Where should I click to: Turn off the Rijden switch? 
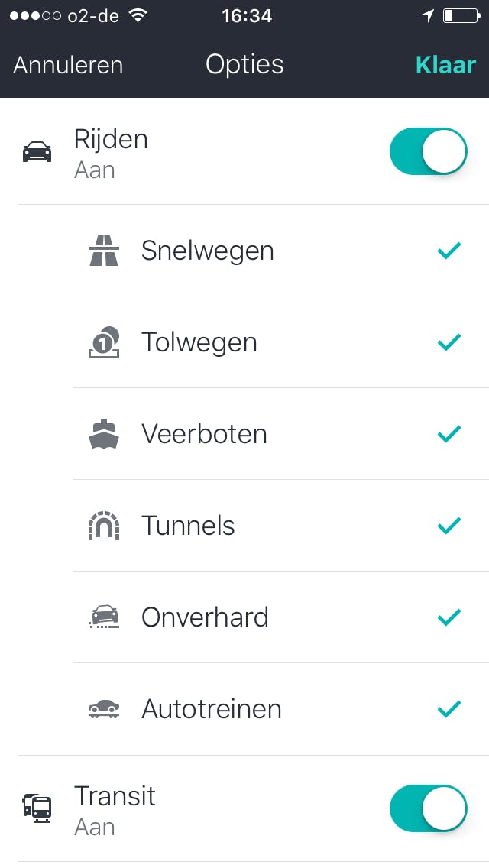(428, 152)
